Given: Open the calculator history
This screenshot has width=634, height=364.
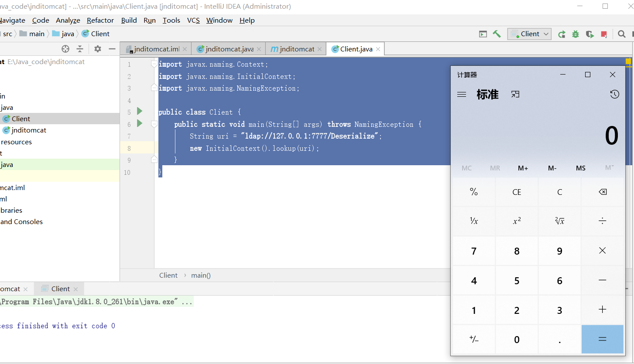Looking at the screenshot, I should click(x=614, y=94).
